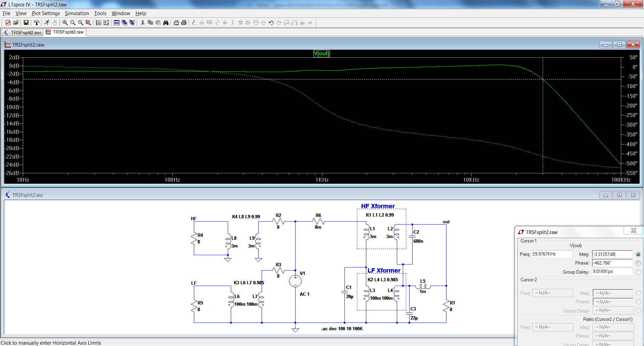
Task: Click the V(out) trace label
Action: click(321, 53)
